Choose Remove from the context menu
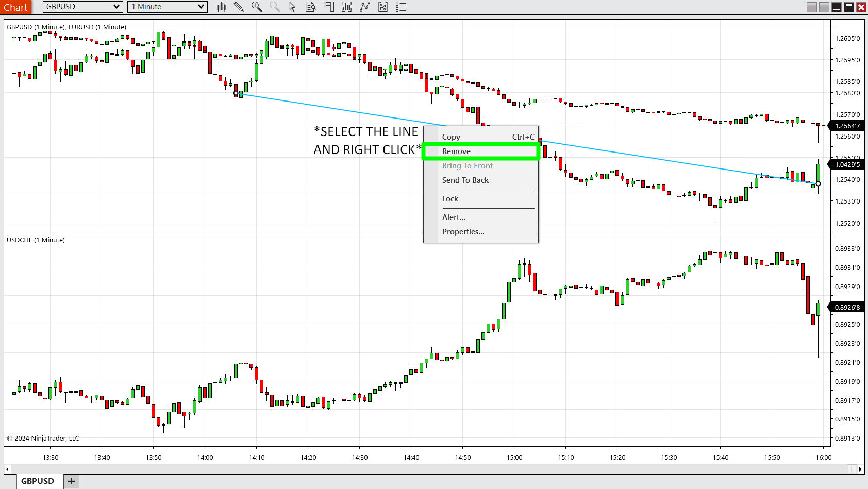Screen dimensions: 868x489 [x=456, y=151]
